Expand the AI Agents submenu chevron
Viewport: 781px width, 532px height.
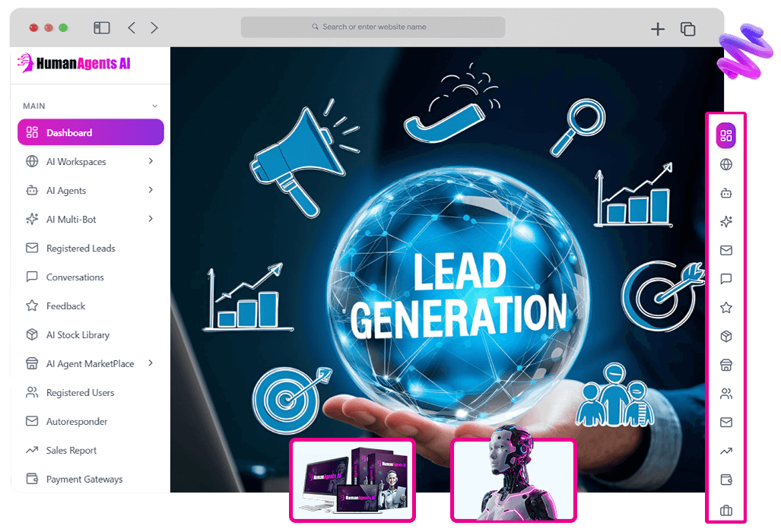(x=151, y=190)
